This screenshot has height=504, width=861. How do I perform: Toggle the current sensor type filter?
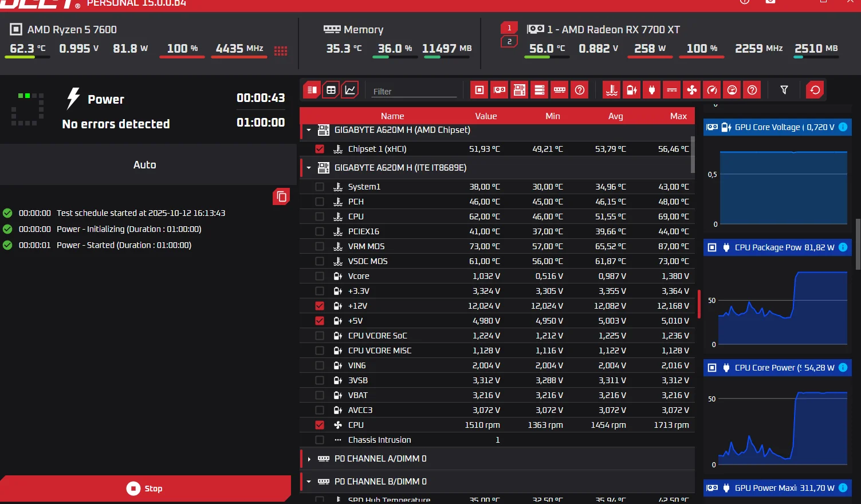coord(672,90)
